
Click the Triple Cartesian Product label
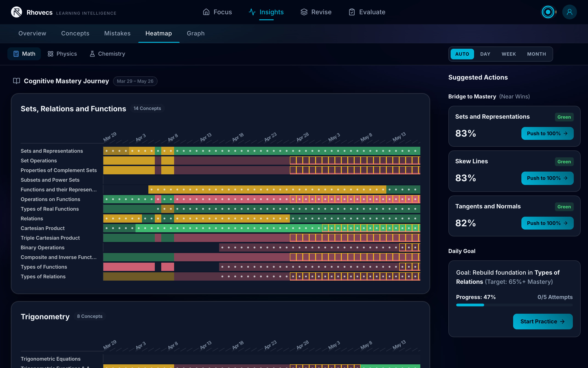(x=50, y=238)
